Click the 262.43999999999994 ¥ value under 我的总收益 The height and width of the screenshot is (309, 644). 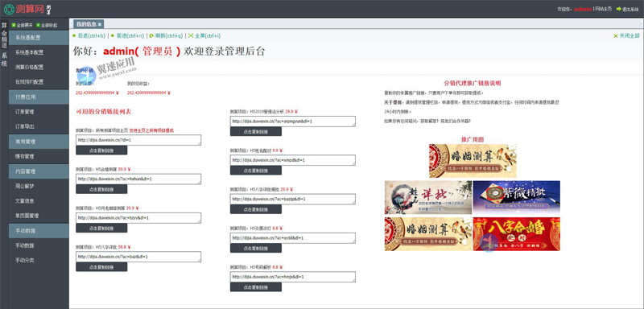coord(149,93)
